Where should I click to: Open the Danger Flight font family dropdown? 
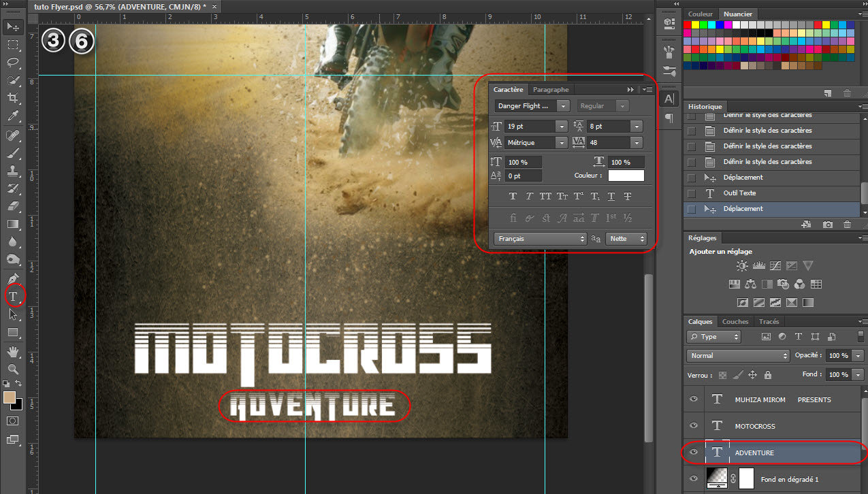(562, 106)
